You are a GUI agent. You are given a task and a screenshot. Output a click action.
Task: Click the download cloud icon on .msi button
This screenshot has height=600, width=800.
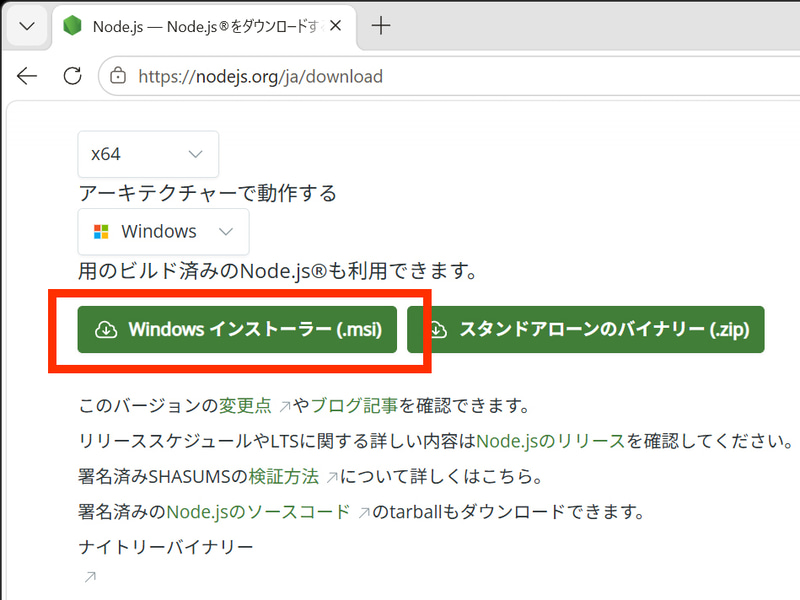pos(106,330)
